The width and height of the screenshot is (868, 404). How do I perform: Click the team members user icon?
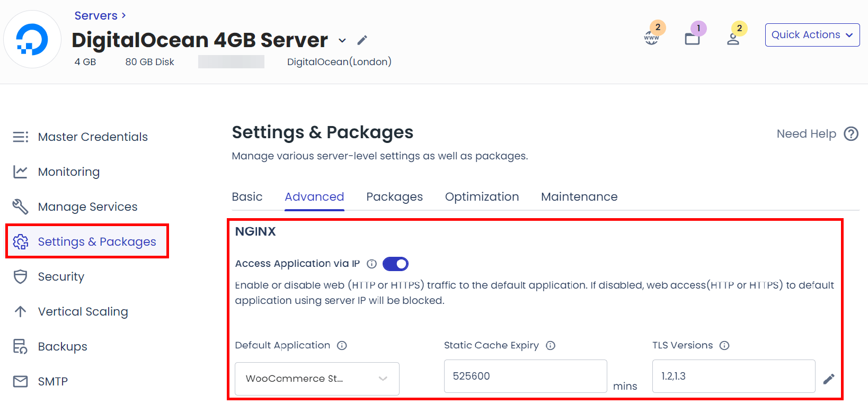click(x=733, y=39)
